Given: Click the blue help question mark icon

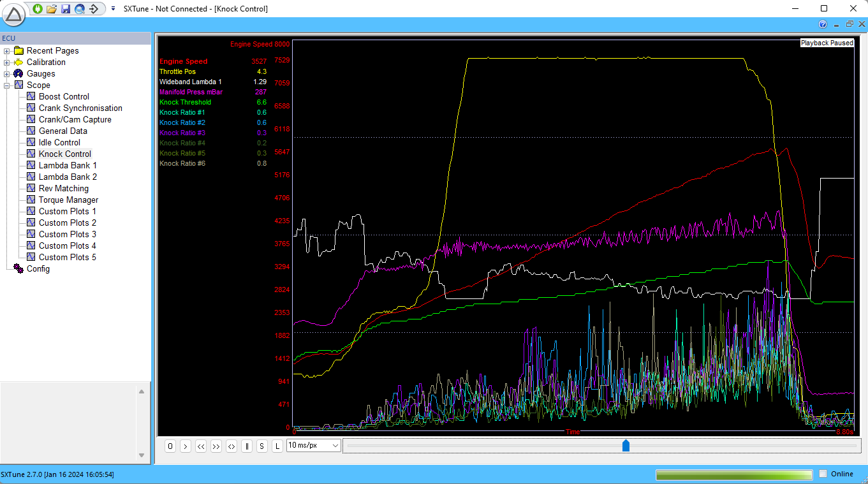Looking at the screenshot, I should click(823, 24).
